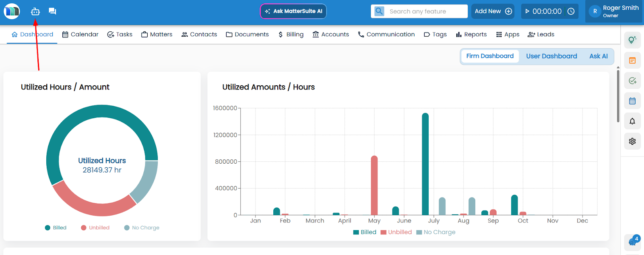Click the MatterSuite logo
Viewport: 644px width, 255px height.
coord(12,11)
